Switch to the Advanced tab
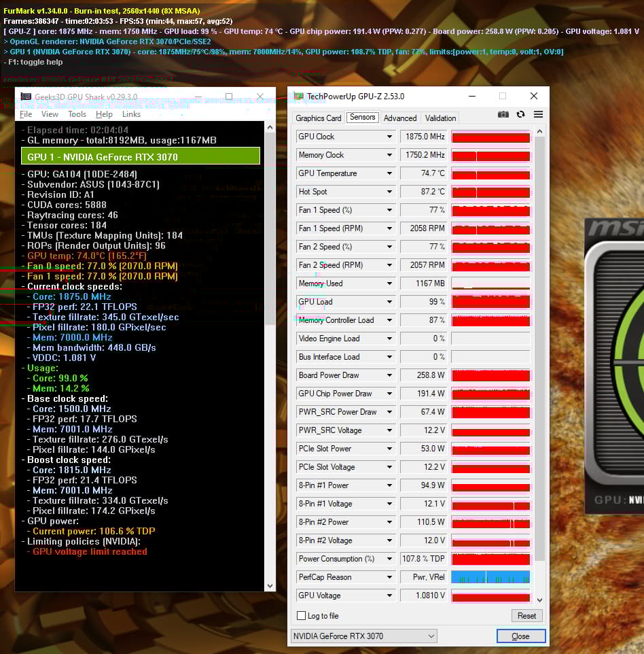This screenshot has width=644, height=654. 399,118
